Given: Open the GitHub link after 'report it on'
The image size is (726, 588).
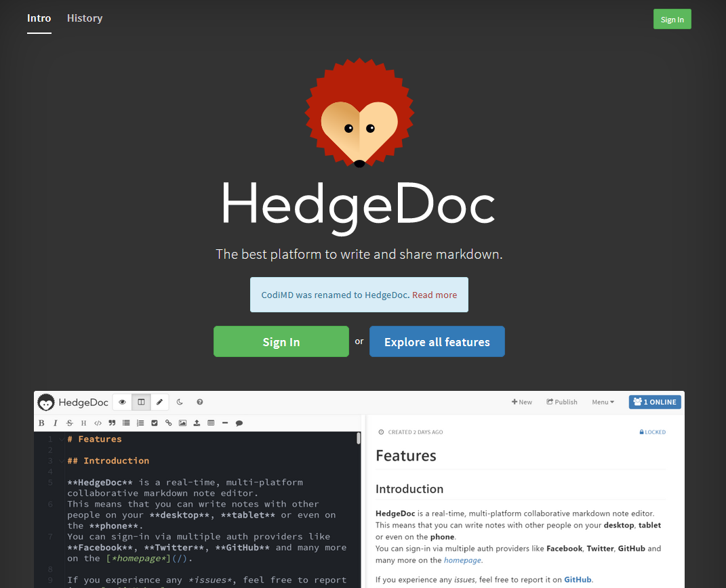Looking at the screenshot, I should point(578,580).
